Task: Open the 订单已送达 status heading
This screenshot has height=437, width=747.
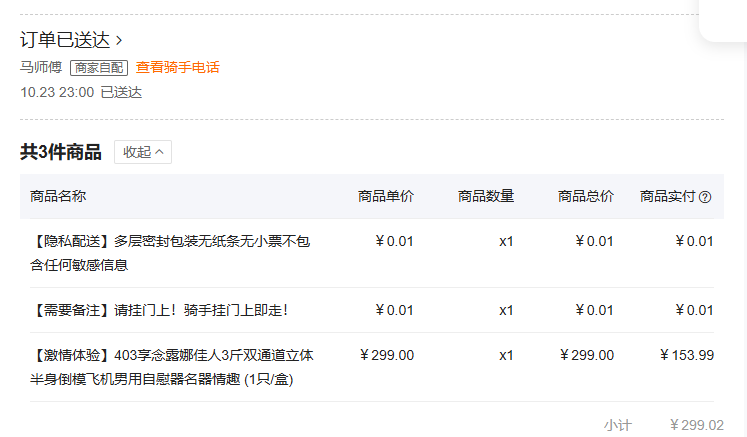Action: [x=65, y=40]
